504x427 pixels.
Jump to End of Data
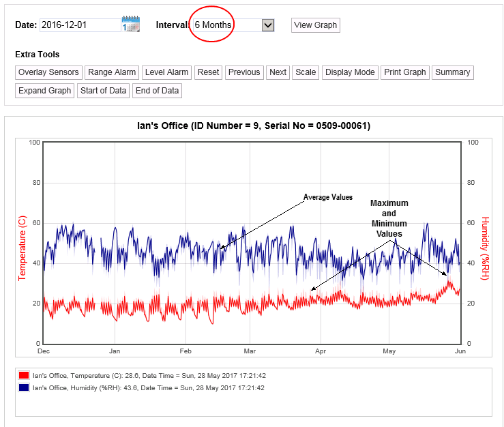click(x=157, y=91)
